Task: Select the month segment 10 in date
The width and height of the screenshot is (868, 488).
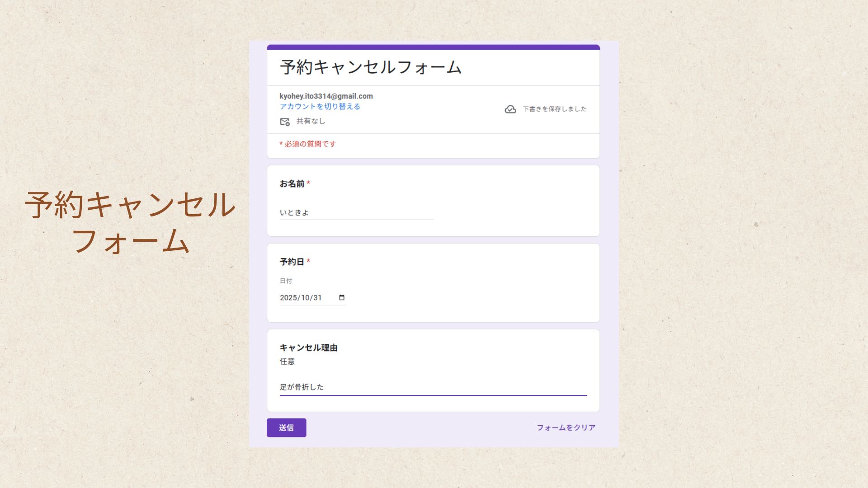Action: click(x=305, y=298)
